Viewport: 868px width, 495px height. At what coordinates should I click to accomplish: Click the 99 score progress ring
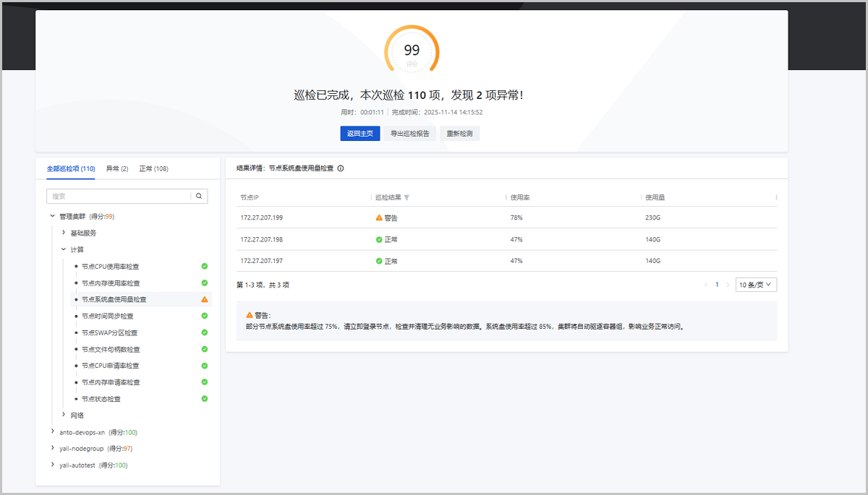click(x=412, y=51)
